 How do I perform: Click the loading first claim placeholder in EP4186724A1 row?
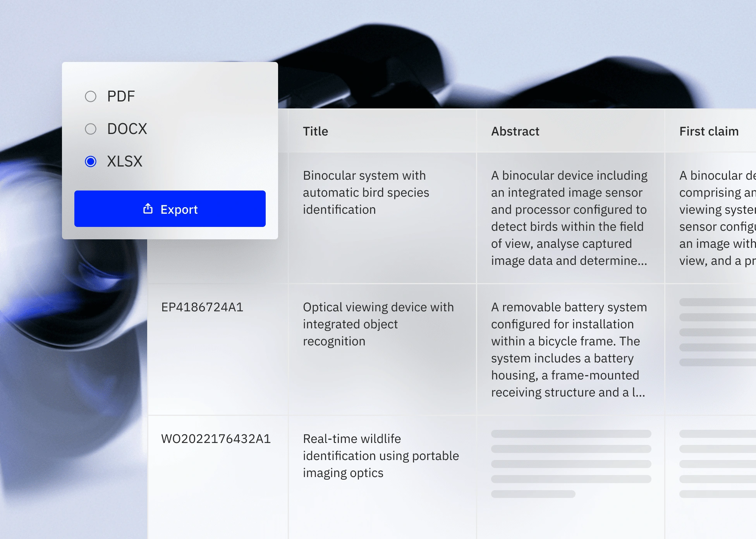[717, 332]
